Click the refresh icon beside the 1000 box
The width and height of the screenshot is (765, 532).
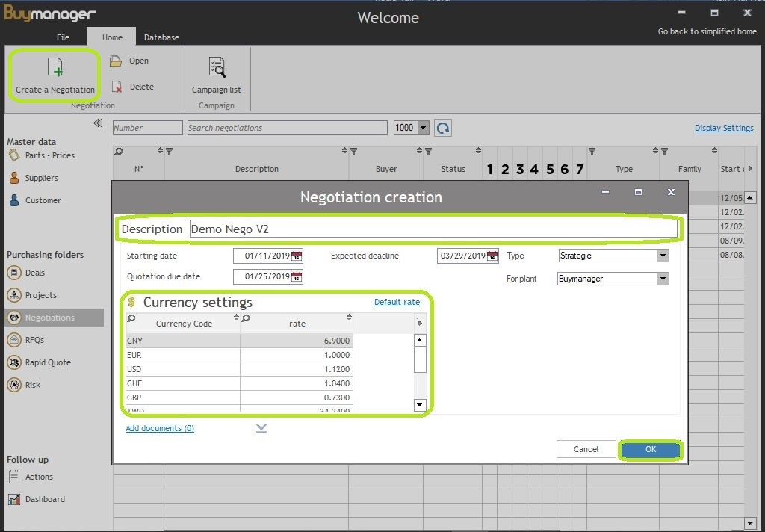[443, 128]
